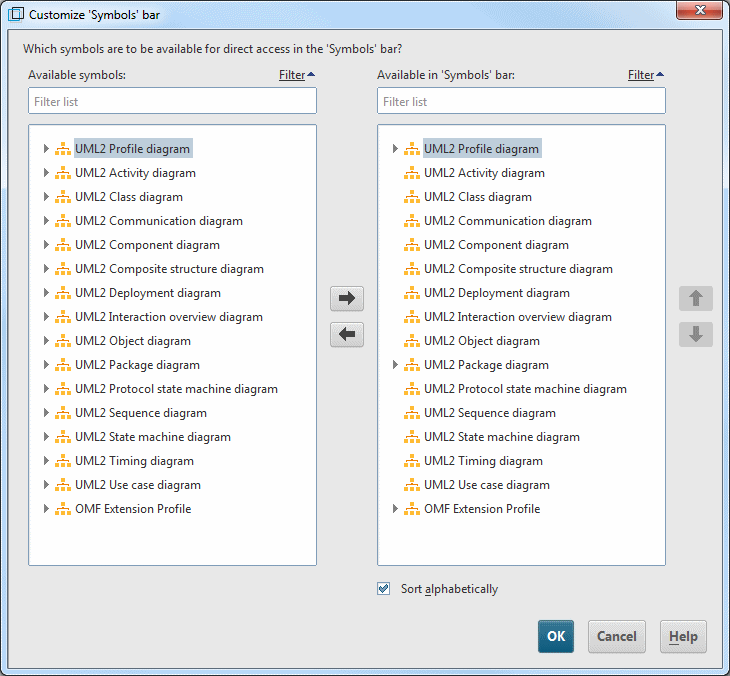This screenshot has width=730, height=676.
Task: Select UML2 Interaction overview diagram in right list
Action: click(518, 317)
